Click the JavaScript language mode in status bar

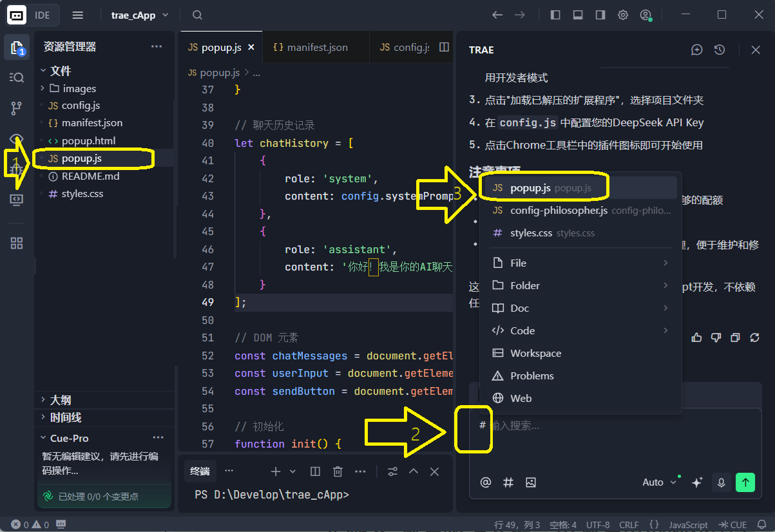tap(688, 525)
